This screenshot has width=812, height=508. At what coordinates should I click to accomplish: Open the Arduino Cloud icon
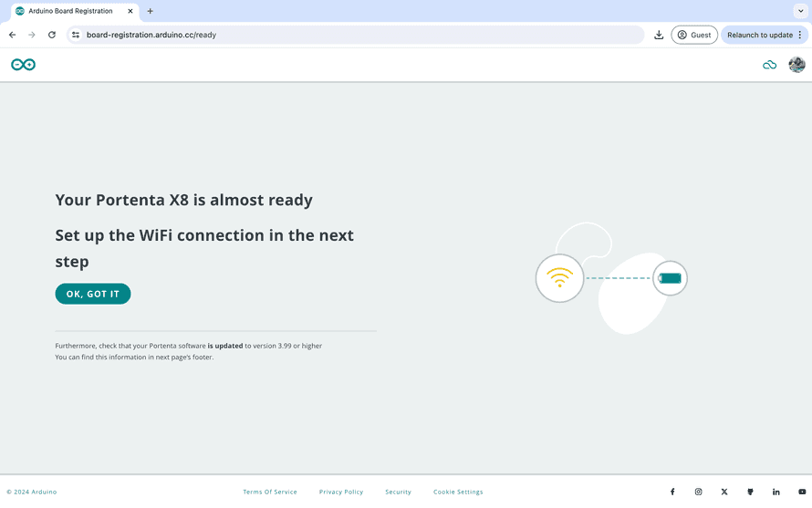769,65
